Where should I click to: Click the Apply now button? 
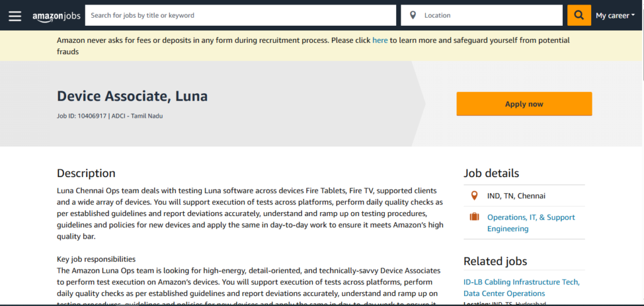tap(524, 104)
